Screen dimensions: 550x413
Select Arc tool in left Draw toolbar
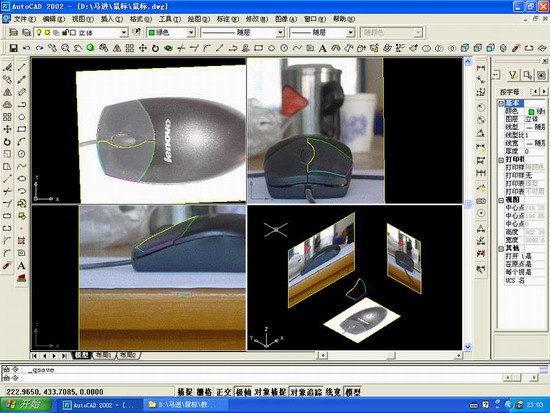[x=21, y=142]
